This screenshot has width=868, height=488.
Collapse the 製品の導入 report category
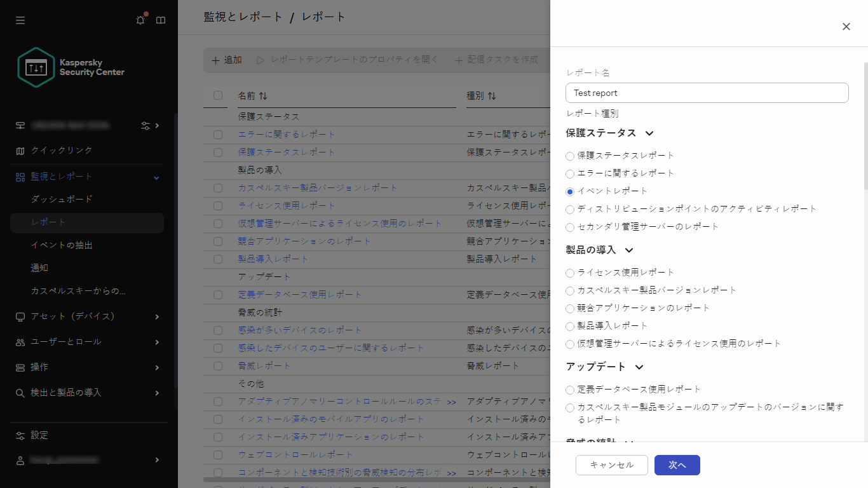[628, 250]
